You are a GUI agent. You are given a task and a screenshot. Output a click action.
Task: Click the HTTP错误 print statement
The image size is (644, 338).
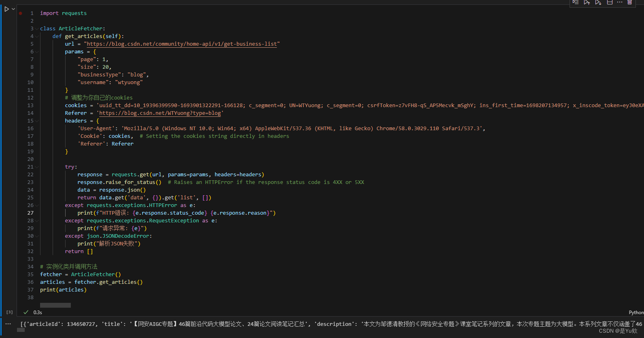[x=176, y=213]
